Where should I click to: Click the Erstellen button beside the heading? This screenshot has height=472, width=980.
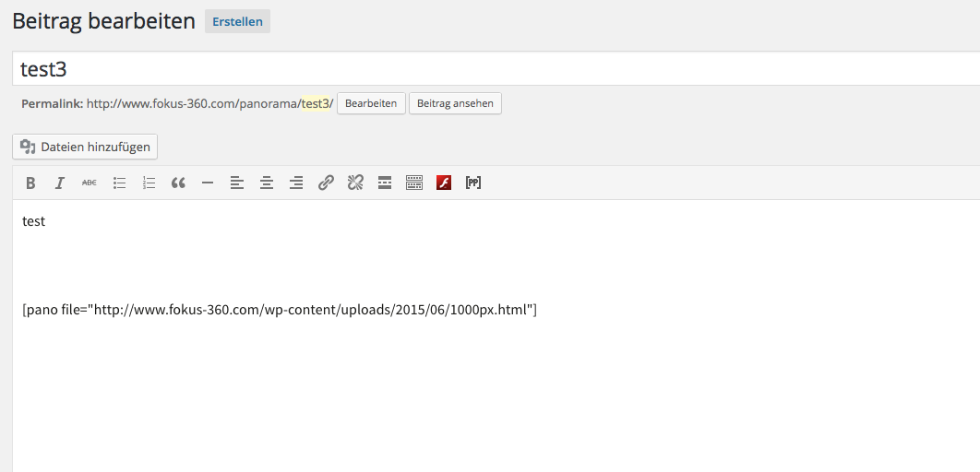[x=237, y=21]
